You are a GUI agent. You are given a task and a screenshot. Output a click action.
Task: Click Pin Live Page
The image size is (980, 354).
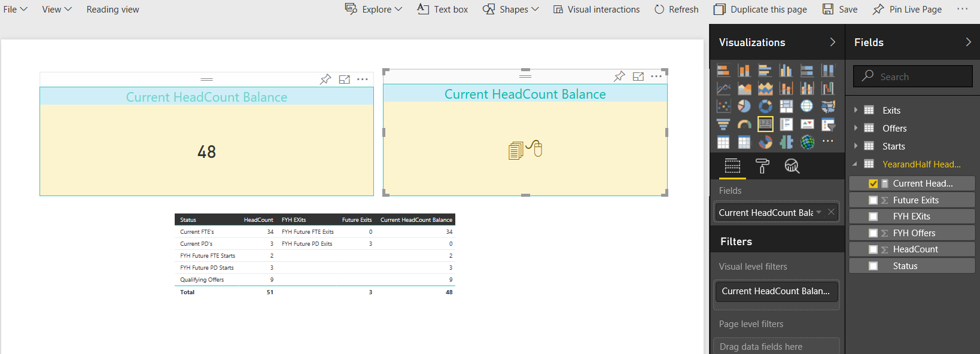tap(908, 9)
